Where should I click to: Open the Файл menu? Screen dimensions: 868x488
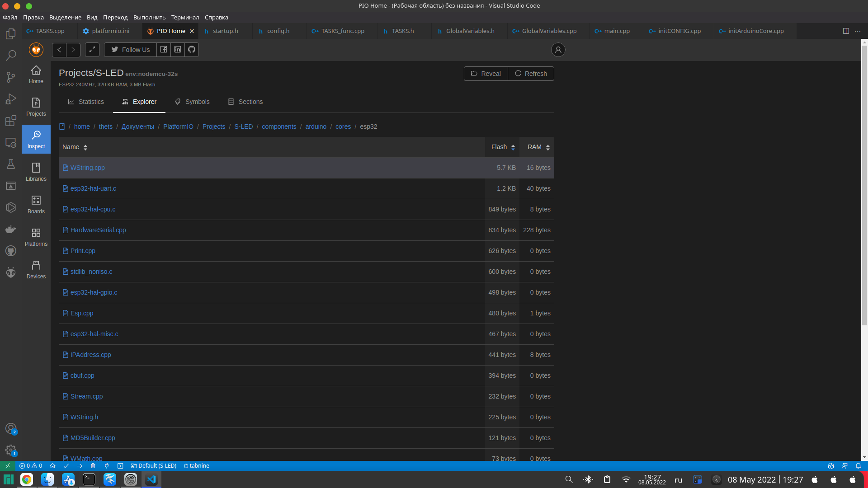tap(10, 17)
